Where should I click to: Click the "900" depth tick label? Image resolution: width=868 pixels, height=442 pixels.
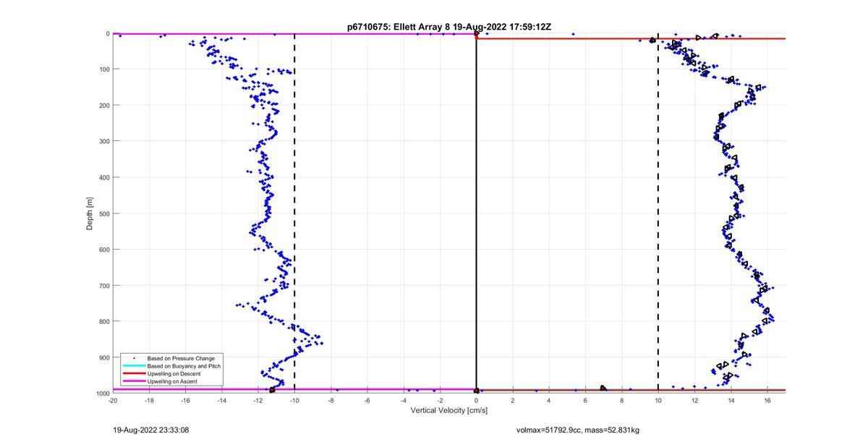[x=103, y=357]
